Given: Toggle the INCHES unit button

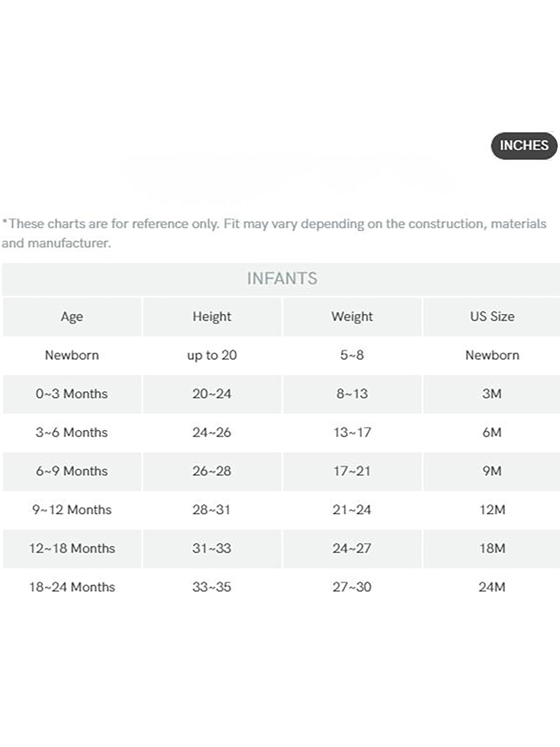Looking at the screenshot, I should tap(524, 146).
